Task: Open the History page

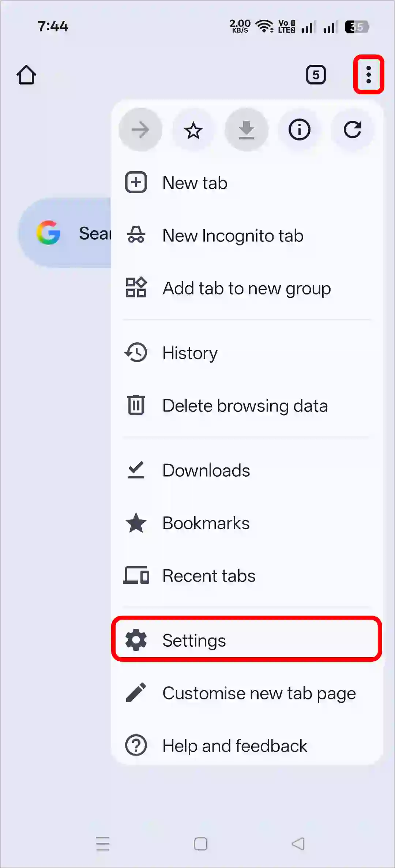Action: click(x=190, y=353)
